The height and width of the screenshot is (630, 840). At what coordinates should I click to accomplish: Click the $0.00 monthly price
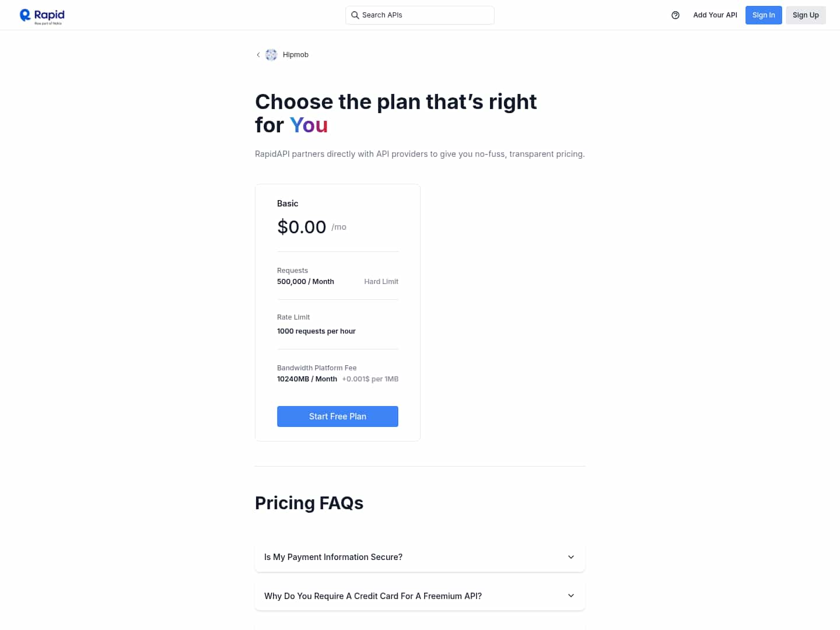[x=302, y=227]
